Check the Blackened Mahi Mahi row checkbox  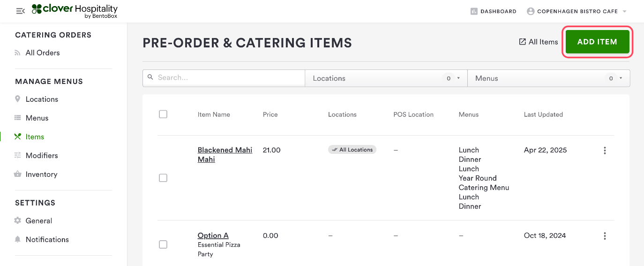pos(163,178)
